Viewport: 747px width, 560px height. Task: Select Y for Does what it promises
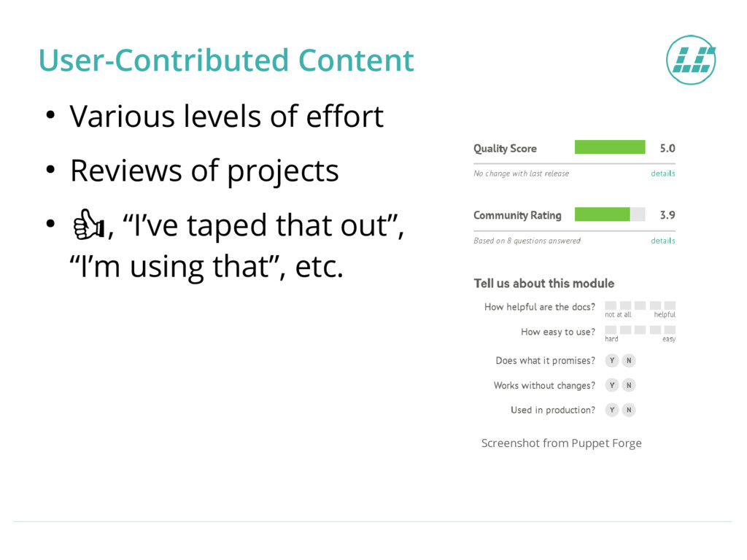click(x=612, y=360)
